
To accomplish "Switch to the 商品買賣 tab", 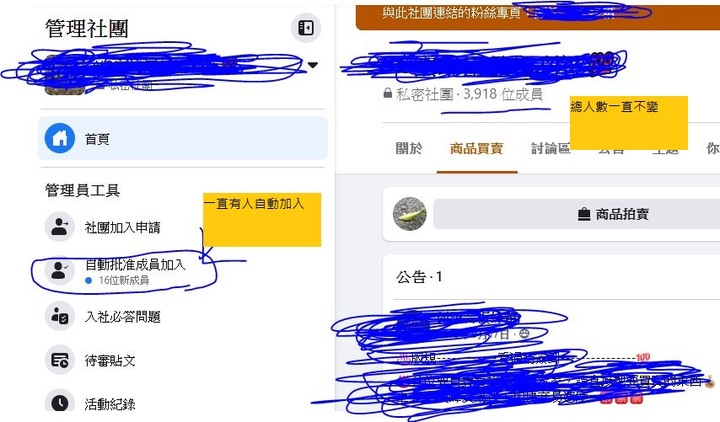I will [x=477, y=148].
